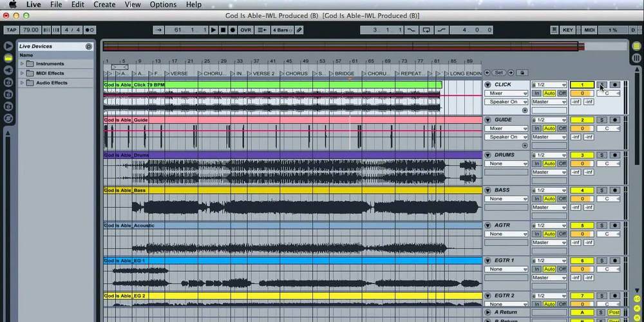Screen dimensions: 644x322
Task: Open the Hot-Swap browser sidebar icon
Action: tap(8, 118)
